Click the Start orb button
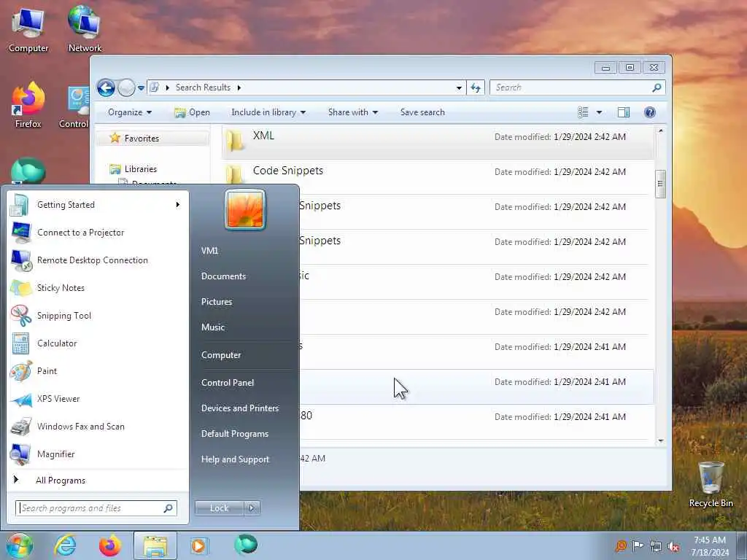 point(19,545)
